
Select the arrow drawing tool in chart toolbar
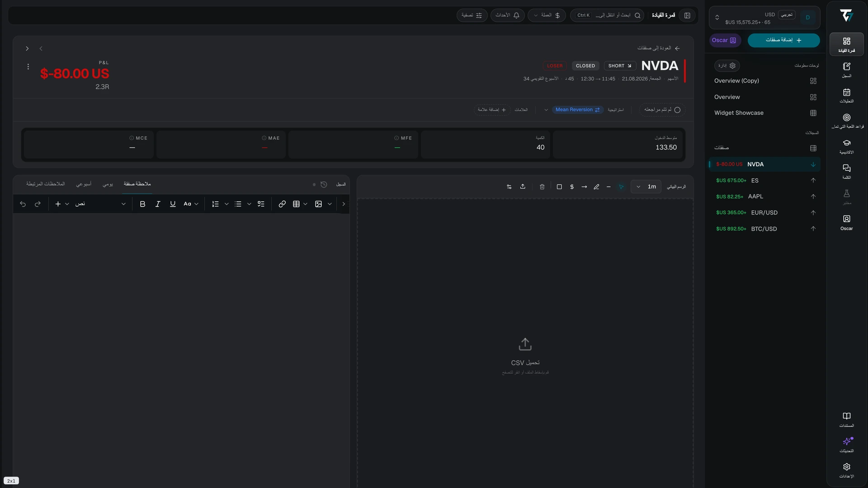point(584,187)
